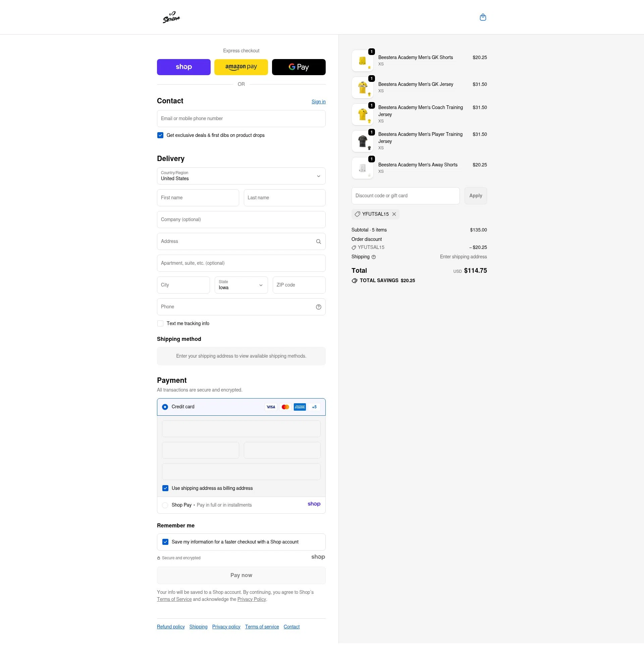Uncheck exclusive deals and product drops option

[x=160, y=135]
